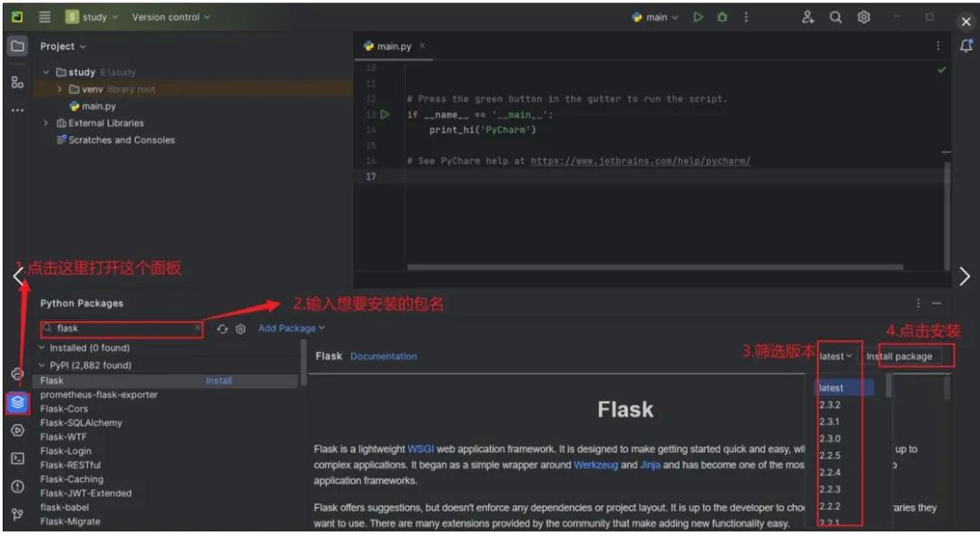Show more tool windows ellipsis
The height and width of the screenshot is (535, 980).
17,111
